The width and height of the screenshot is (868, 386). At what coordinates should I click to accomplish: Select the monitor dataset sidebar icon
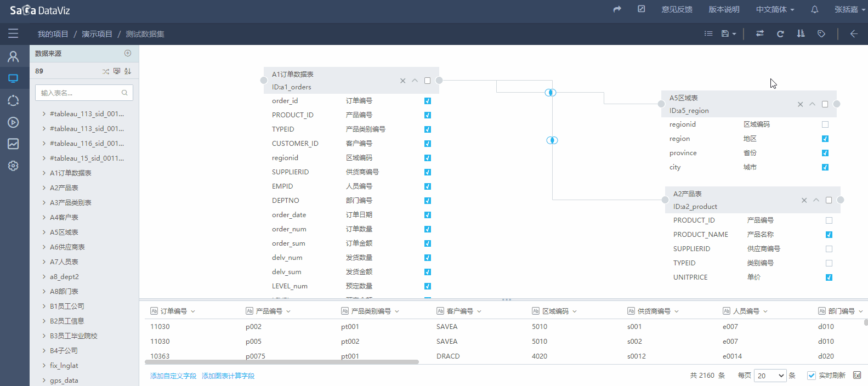(13, 78)
